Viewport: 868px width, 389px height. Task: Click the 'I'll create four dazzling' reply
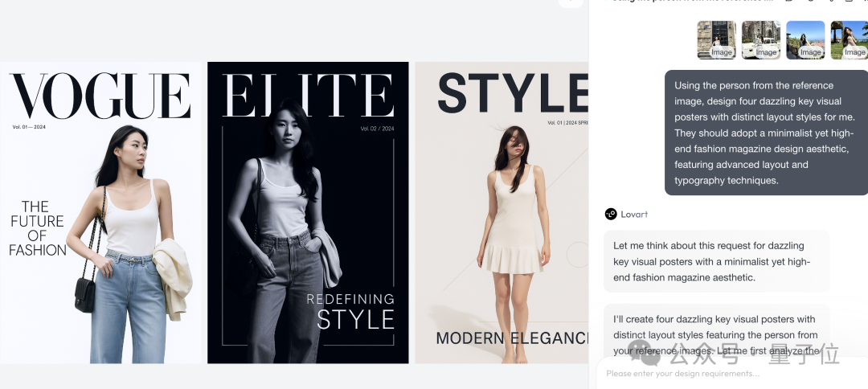716,332
